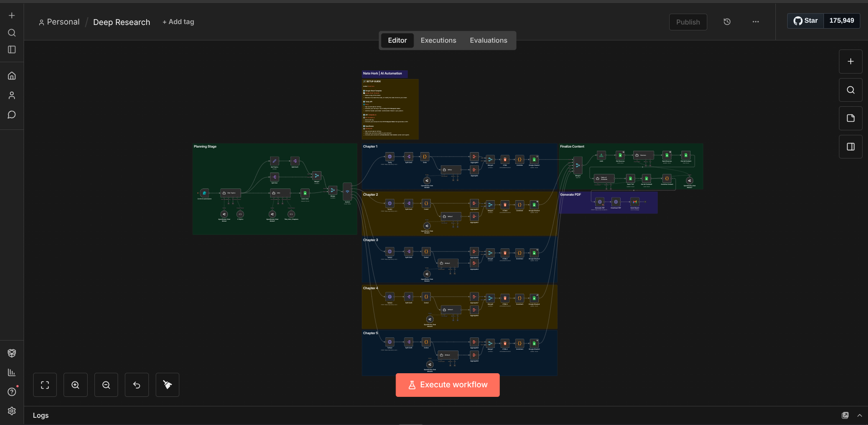Publish the Deep Research workflow
The width and height of the screenshot is (868, 425).
(x=688, y=22)
